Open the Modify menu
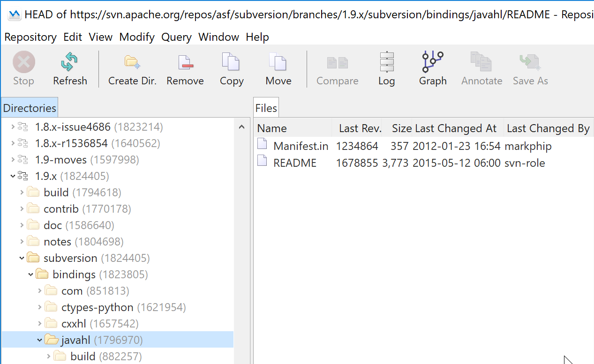 point(136,37)
